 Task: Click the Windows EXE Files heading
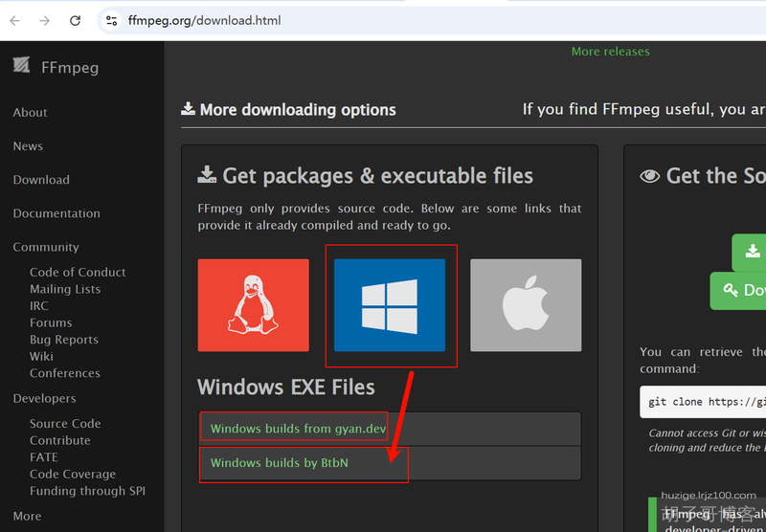[x=286, y=388]
